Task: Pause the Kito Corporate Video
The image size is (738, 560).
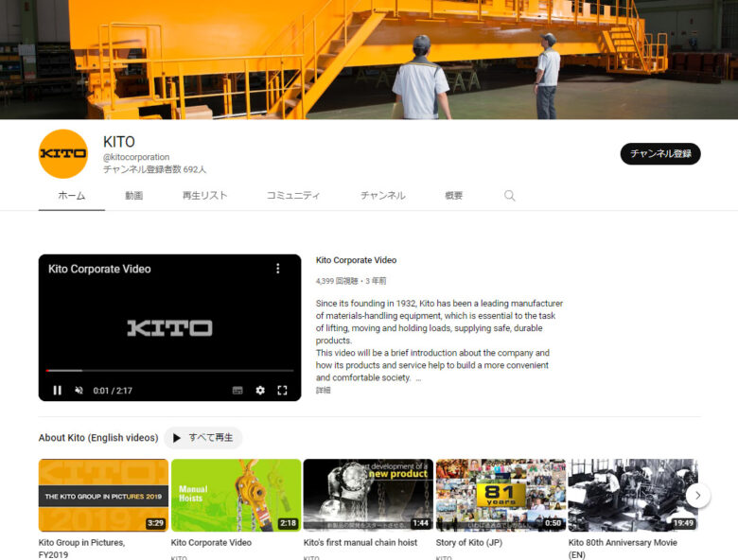Action: click(57, 390)
